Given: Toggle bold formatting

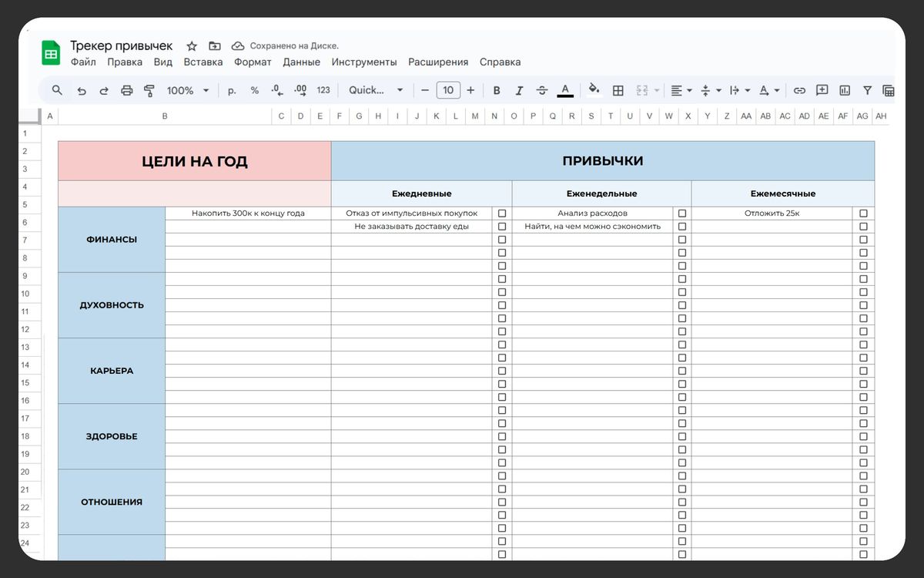Looking at the screenshot, I should tap(497, 91).
